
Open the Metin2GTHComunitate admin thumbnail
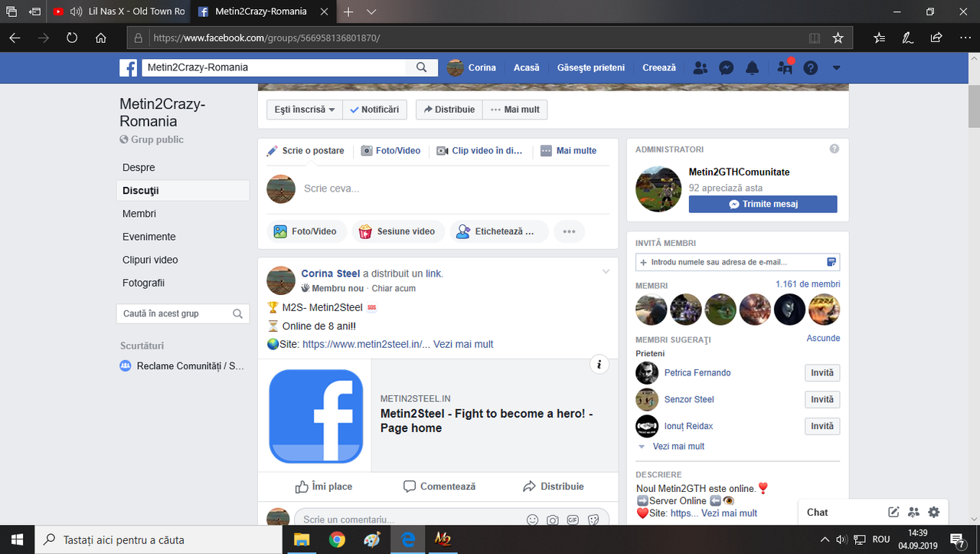658,189
